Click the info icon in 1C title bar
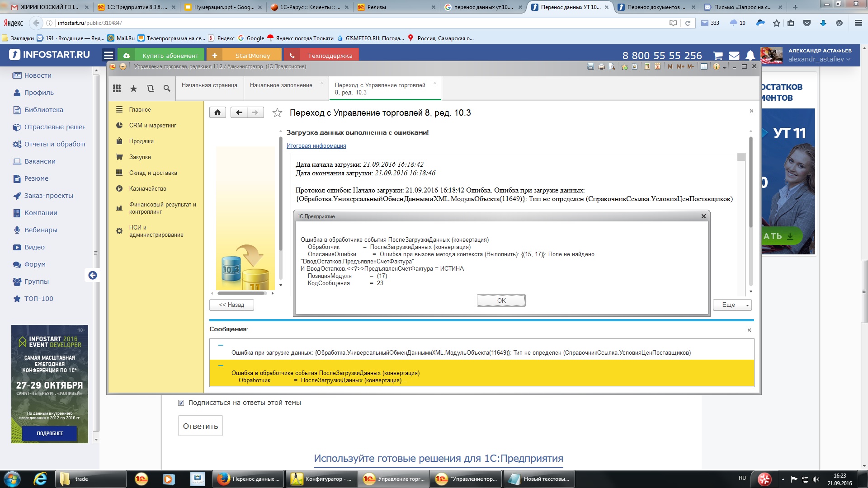Image resolution: width=868 pixels, height=488 pixels. (716, 66)
